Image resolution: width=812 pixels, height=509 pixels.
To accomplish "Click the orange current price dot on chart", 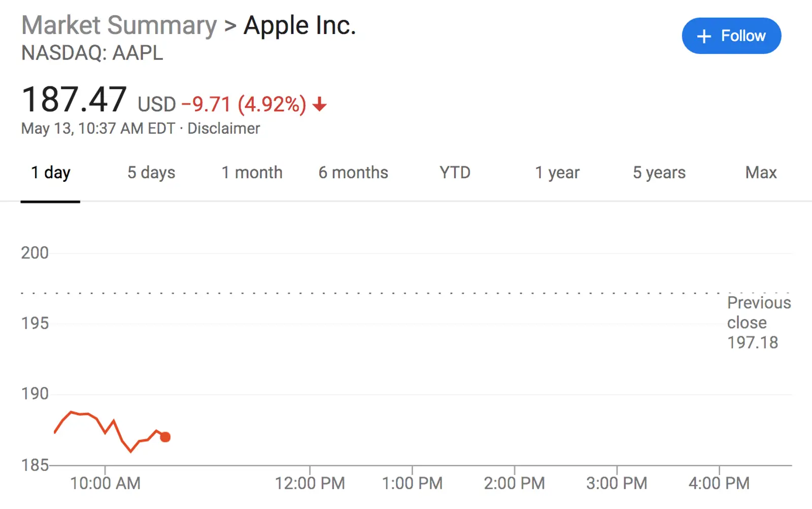I will pos(165,437).
